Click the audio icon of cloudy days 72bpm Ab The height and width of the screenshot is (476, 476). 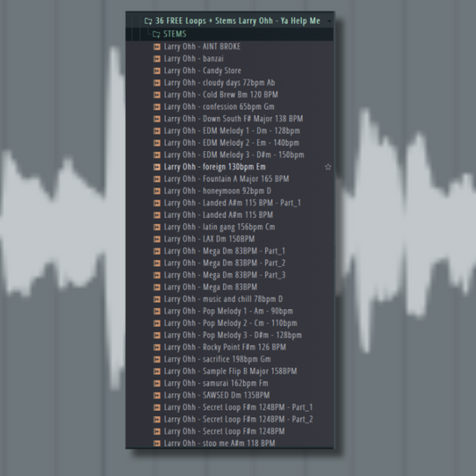156,83
